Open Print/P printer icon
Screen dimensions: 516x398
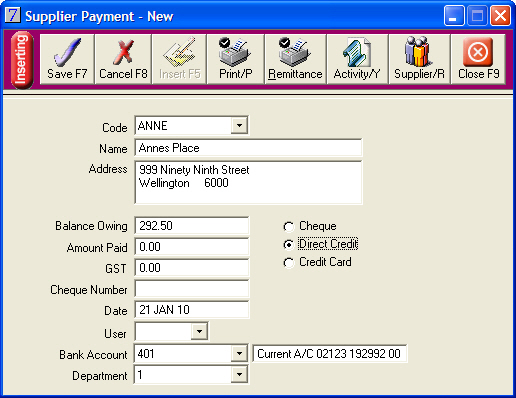(235, 52)
